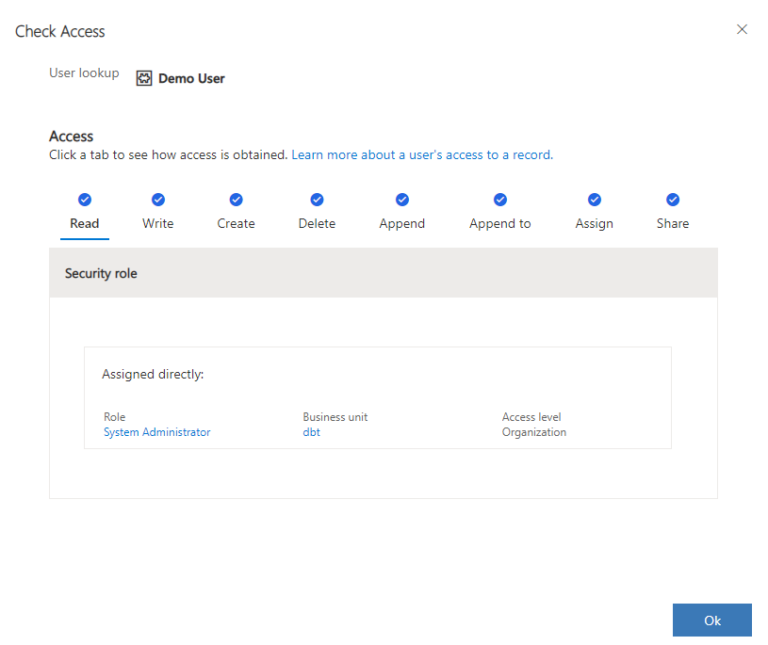
Task: Click the checkmark icon above Assign
Action: [594, 200]
